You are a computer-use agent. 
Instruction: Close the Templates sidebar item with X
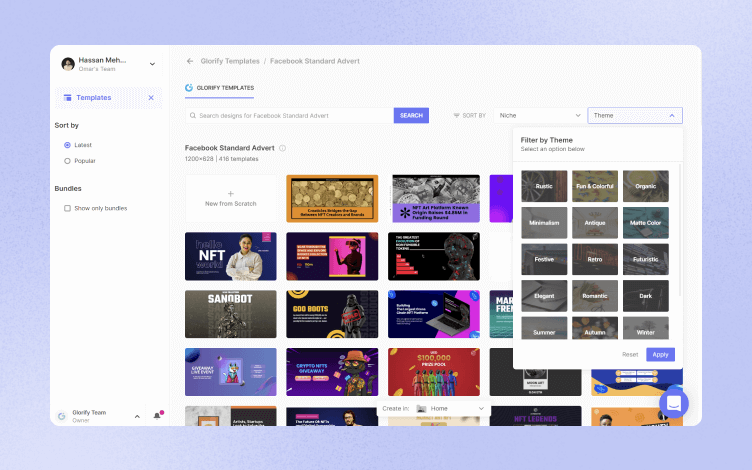pos(151,97)
